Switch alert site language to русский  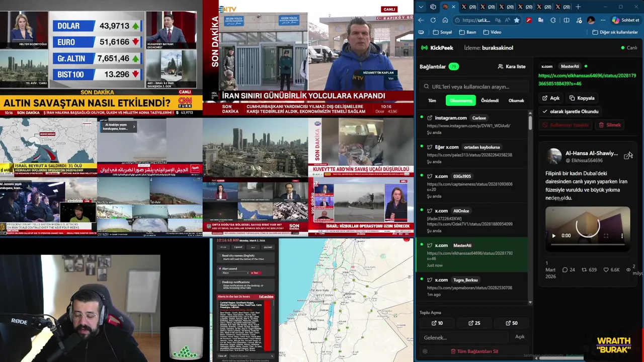pyautogui.click(x=268, y=247)
